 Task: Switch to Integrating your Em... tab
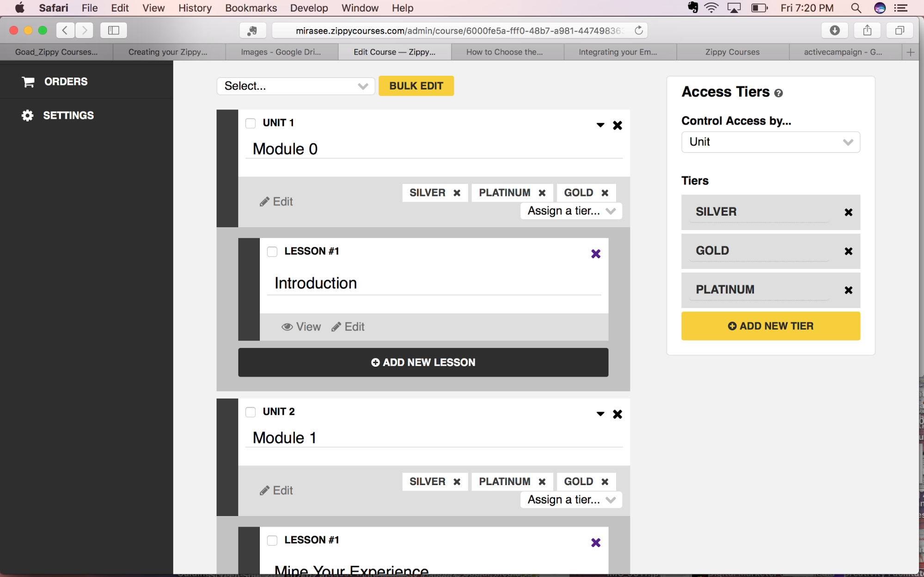tap(618, 52)
